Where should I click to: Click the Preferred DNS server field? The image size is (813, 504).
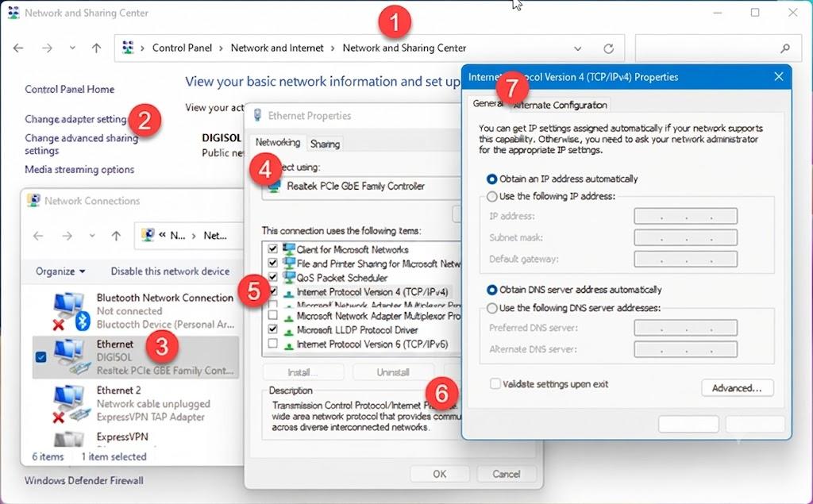click(685, 328)
